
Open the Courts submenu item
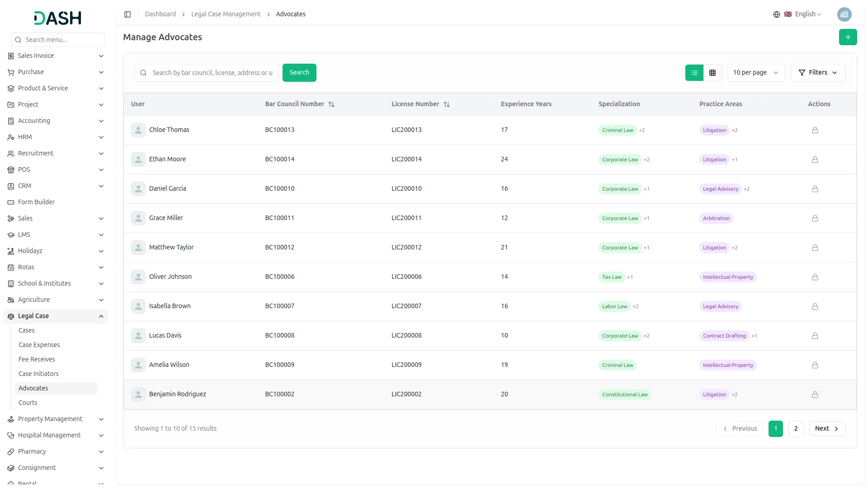coord(28,403)
